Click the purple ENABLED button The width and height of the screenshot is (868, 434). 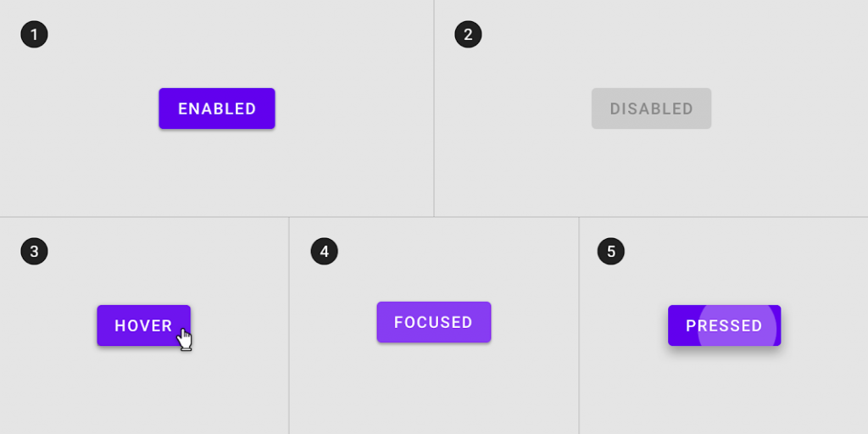217,108
